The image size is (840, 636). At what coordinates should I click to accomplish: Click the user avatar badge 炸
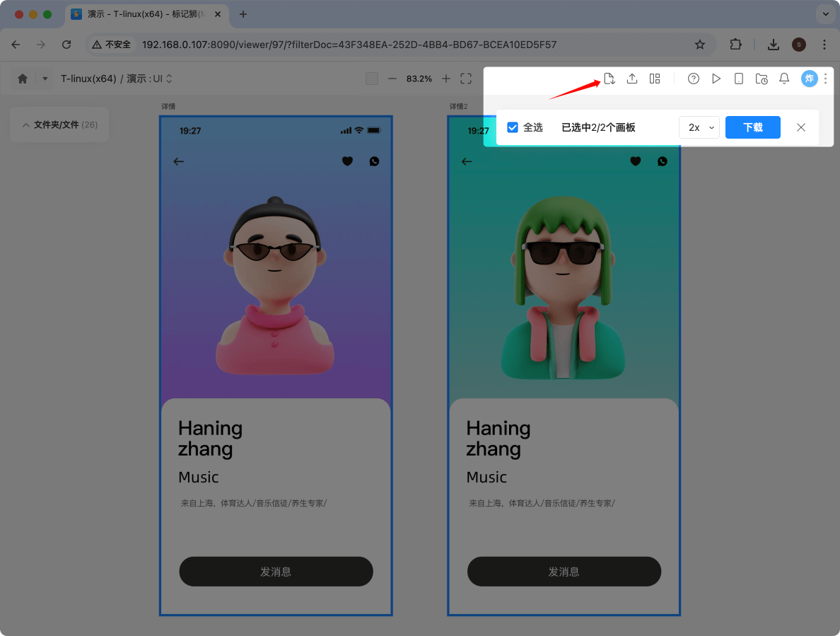809,79
